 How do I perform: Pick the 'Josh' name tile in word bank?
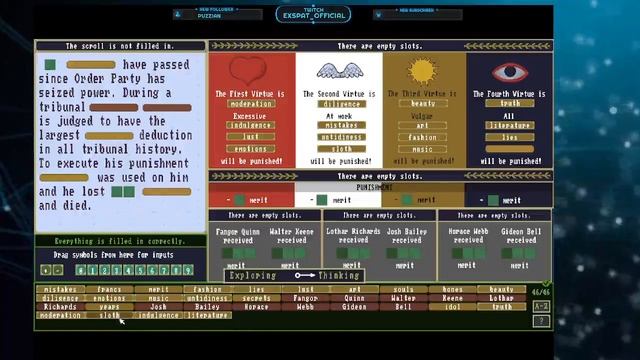click(158, 307)
